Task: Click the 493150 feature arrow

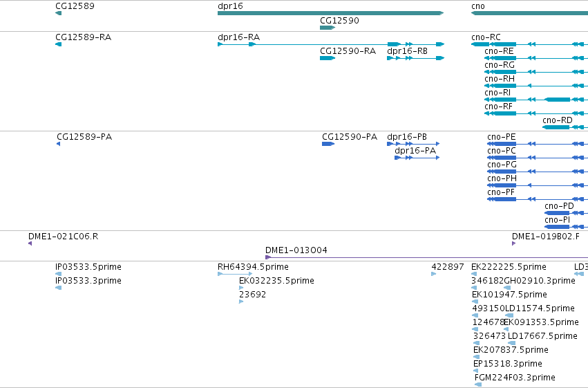Action: pos(475,316)
